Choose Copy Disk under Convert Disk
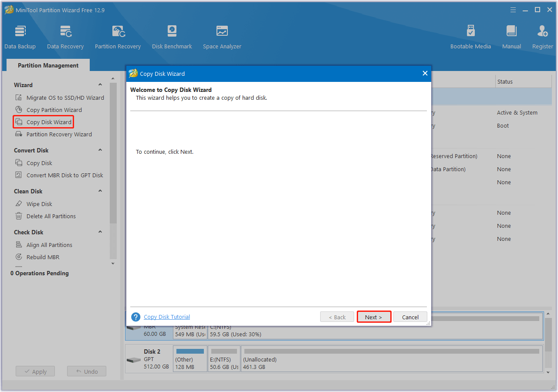The width and height of the screenshot is (558, 392). coord(39,163)
